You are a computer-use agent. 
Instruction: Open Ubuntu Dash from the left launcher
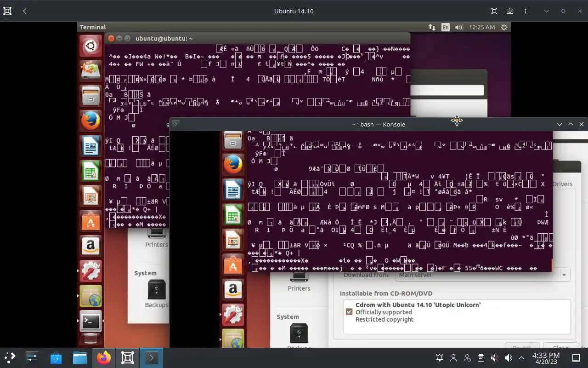90,46
